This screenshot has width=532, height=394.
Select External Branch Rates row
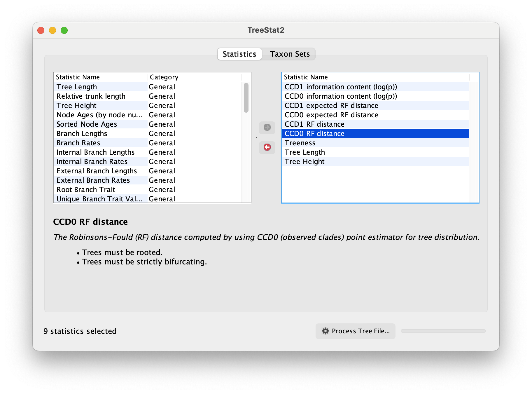(148, 180)
